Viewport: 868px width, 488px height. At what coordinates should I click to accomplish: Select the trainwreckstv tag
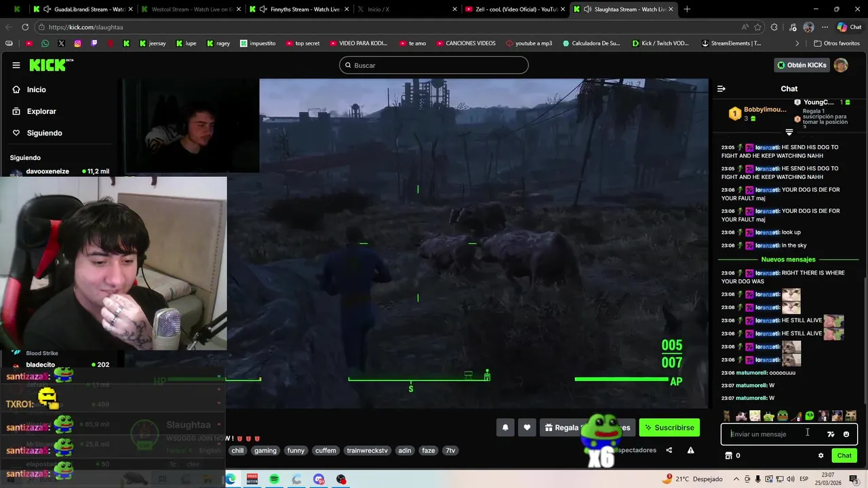368,451
